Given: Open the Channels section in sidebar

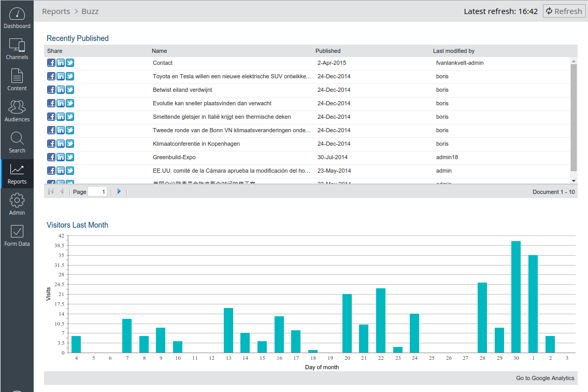Looking at the screenshot, I should 17,49.
